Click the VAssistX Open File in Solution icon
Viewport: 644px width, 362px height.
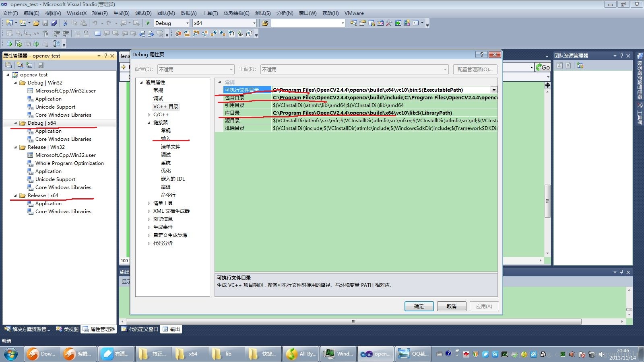tap(187, 33)
